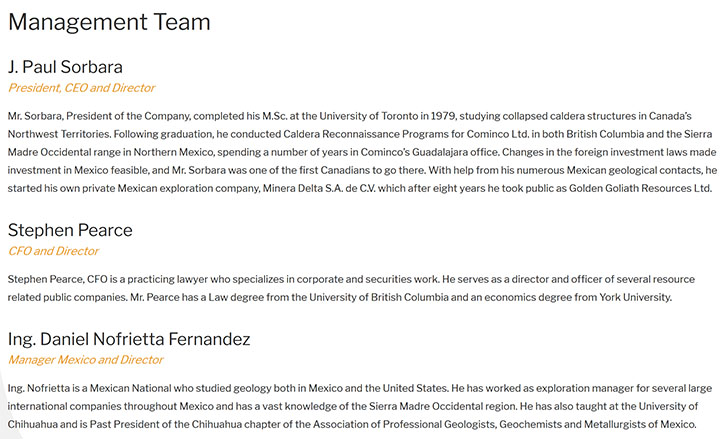725x439 pixels.
Task: Click the Manager Mexico and Director title
Action: (x=86, y=360)
